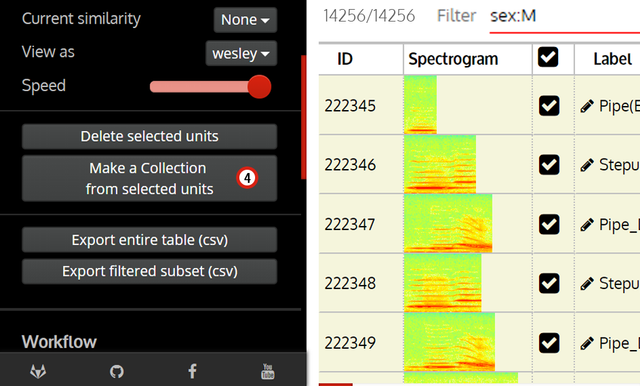
Task: Click Export filtered subset (csv)
Action: 149,271
